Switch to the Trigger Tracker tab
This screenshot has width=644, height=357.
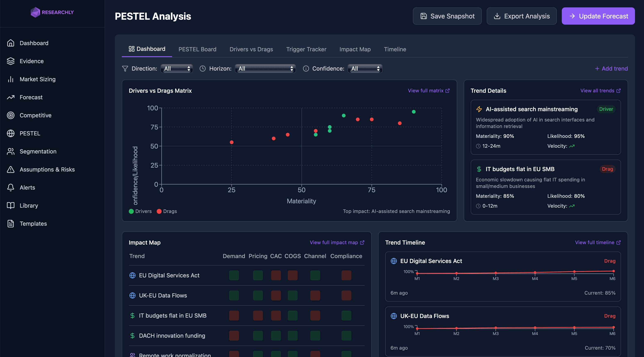[306, 49]
